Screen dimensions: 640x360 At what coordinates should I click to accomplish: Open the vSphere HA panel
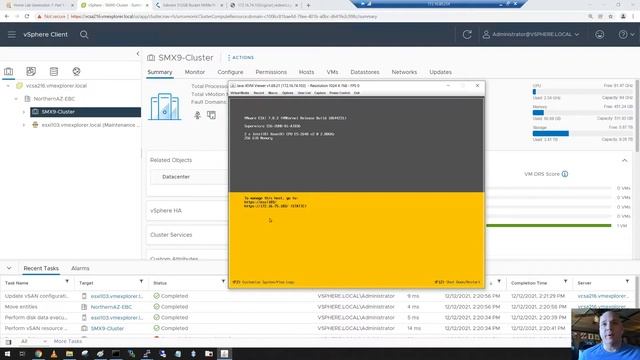click(166, 211)
